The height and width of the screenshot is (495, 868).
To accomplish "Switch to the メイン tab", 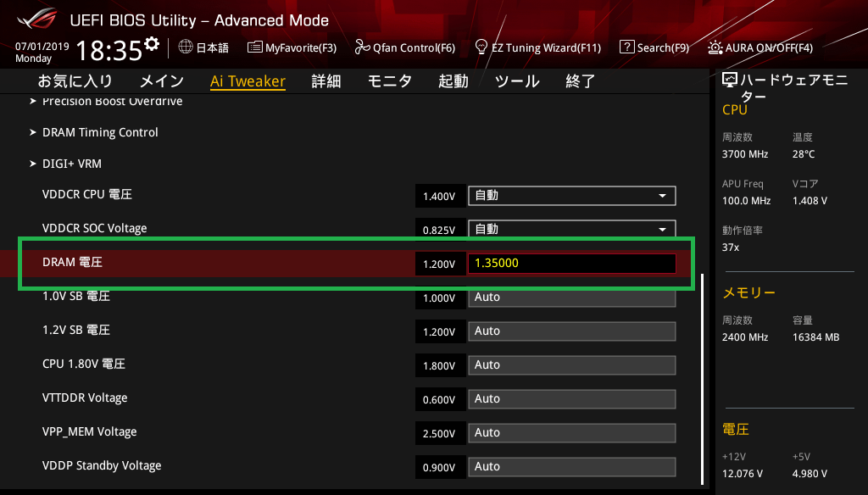I will (x=162, y=81).
